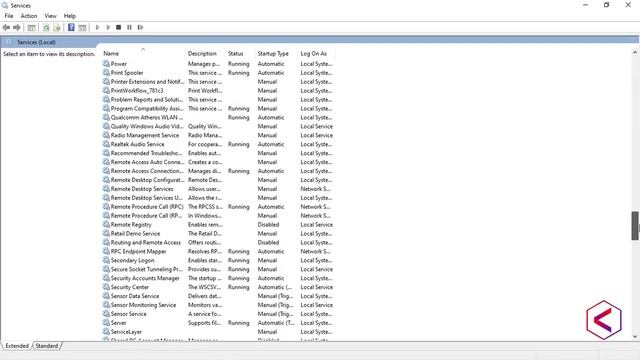Click the Refresh toolbar icon

click(x=46, y=27)
